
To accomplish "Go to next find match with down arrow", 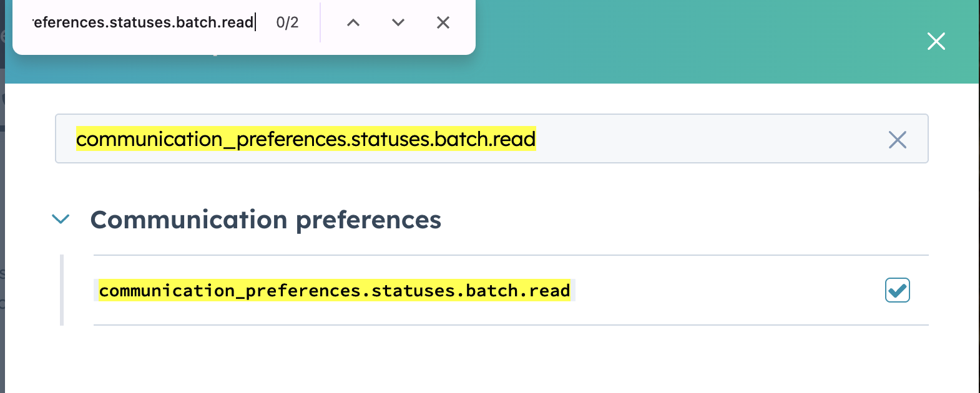I will [398, 23].
